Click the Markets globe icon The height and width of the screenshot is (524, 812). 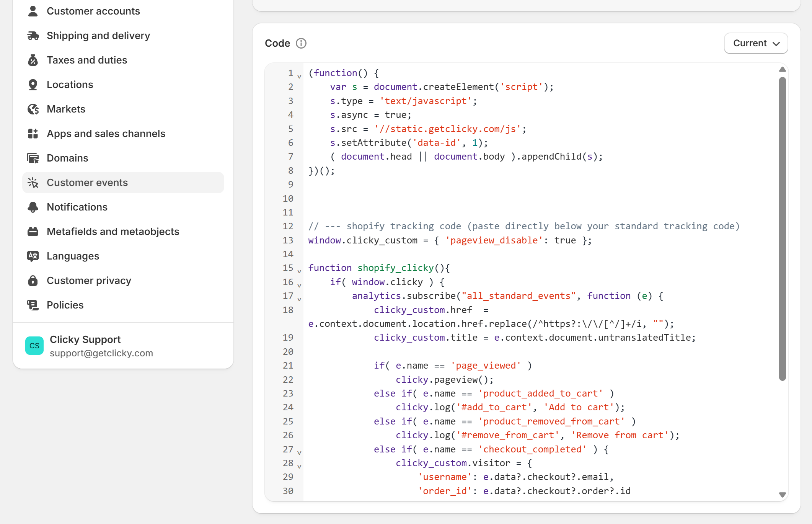point(33,109)
